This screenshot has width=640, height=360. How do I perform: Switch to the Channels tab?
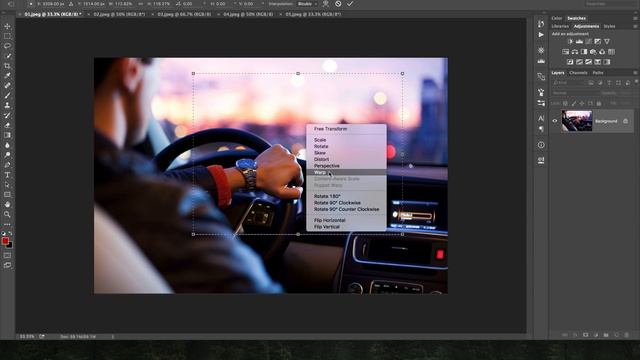[578, 73]
